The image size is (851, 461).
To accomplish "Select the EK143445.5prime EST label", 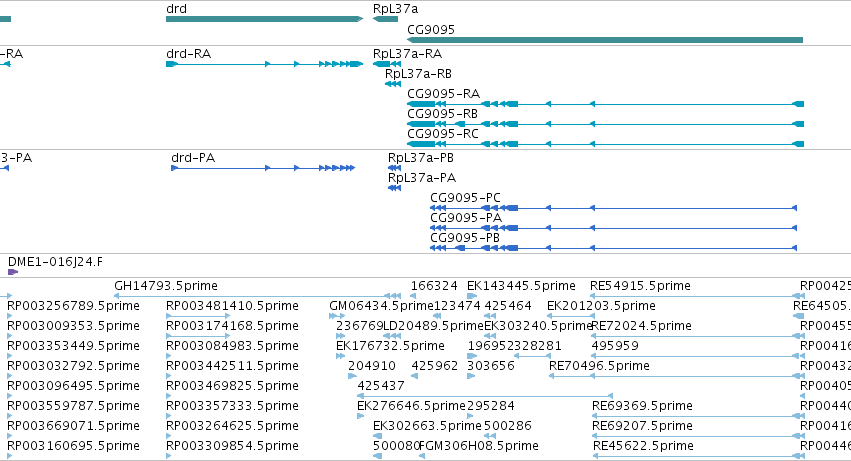I will (521, 286).
